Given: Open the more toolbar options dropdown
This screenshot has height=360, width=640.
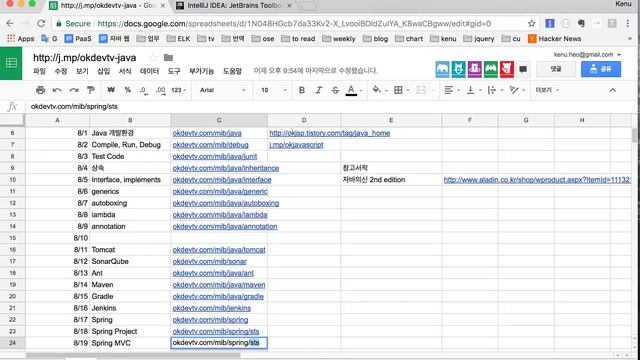Looking at the screenshot, I should pyautogui.click(x=547, y=90).
